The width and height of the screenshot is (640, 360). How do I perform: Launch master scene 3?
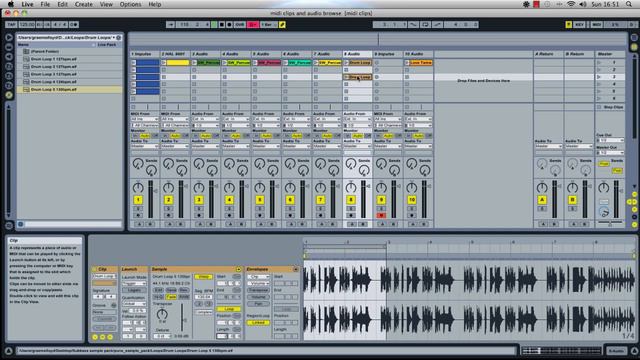599,77
